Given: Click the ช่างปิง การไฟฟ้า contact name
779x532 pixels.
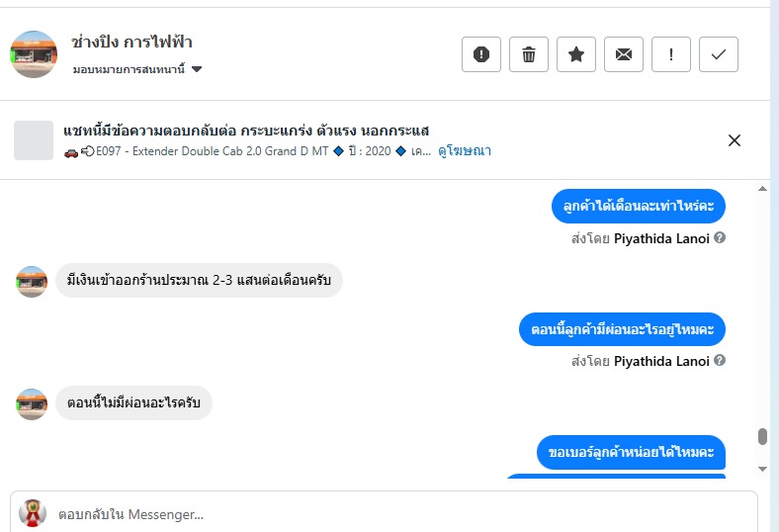Looking at the screenshot, I should point(132,43).
